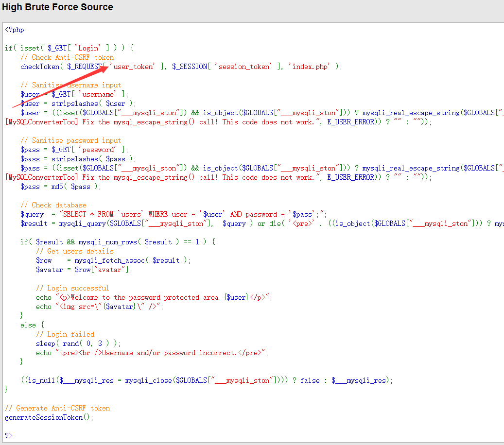The image size is (504, 445).
Task: Click the opening <?php tag
Action: tap(15, 30)
